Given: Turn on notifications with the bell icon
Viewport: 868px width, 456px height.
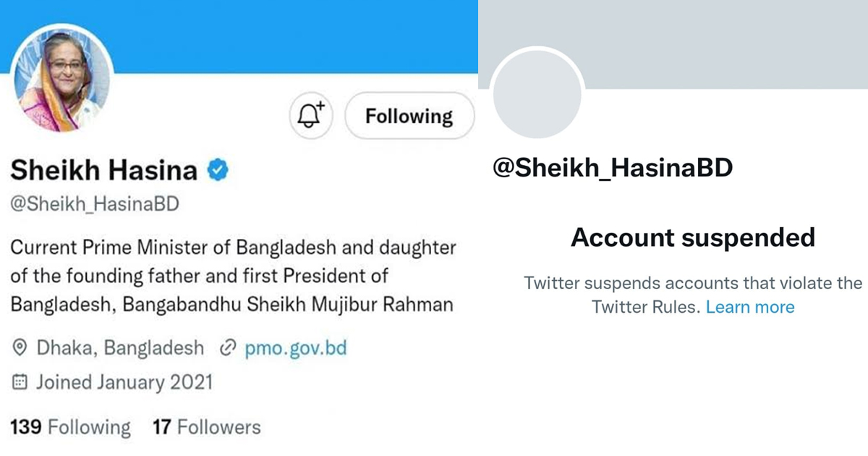Looking at the screenshot, I should click(312, 116).
